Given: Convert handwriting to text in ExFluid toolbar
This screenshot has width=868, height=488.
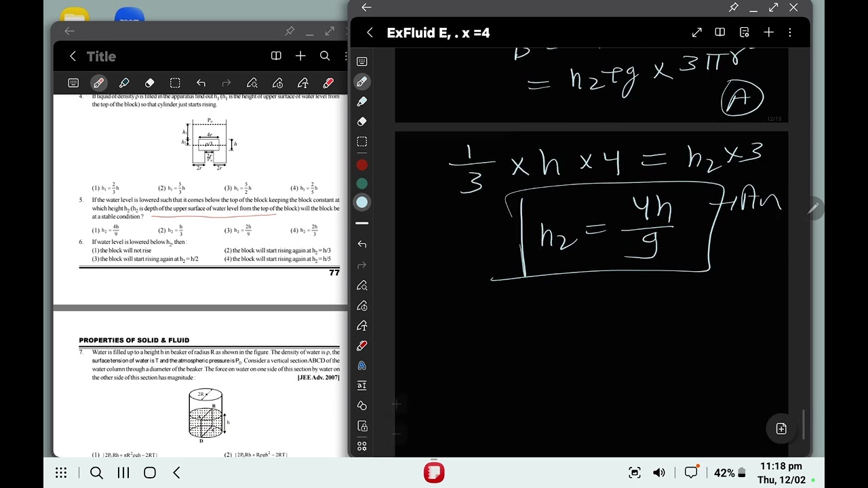Looking at the screenshot, I should pyautogui.click(x=362, y=325).
